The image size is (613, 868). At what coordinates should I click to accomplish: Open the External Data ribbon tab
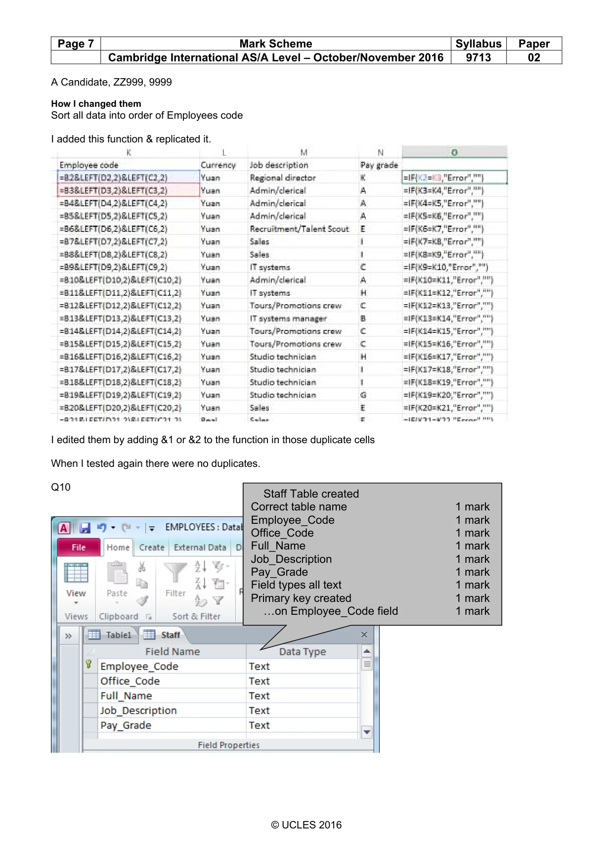coord(200,548)
